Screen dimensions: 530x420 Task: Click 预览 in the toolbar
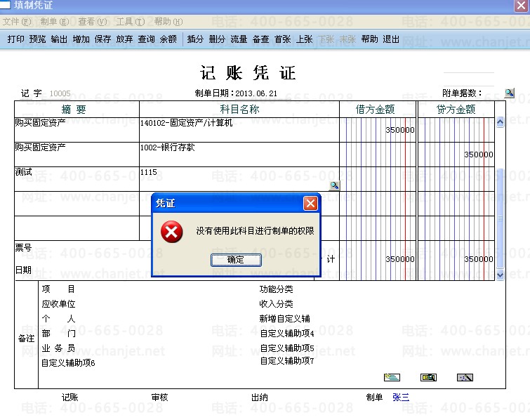(x=37, y=39)
